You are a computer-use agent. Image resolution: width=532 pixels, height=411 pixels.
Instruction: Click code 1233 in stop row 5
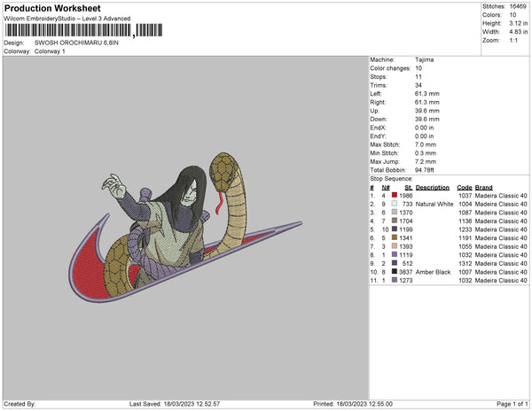tap(465, 229)
